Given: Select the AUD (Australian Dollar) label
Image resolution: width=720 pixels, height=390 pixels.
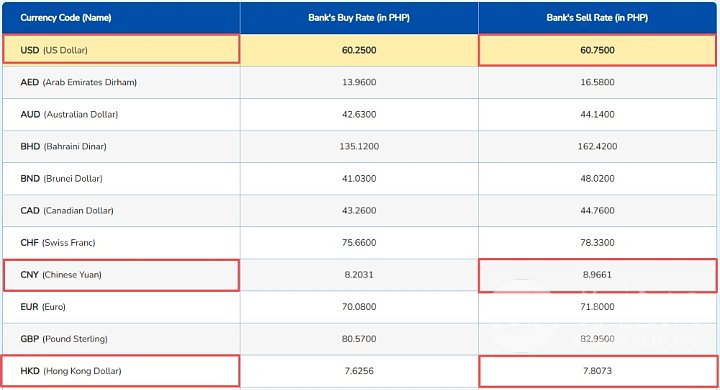Looking at the screenshot, I should [69, 114].
